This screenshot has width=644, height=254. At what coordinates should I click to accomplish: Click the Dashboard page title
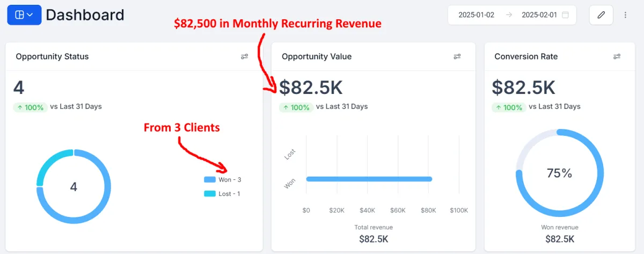tap(85, 15)
